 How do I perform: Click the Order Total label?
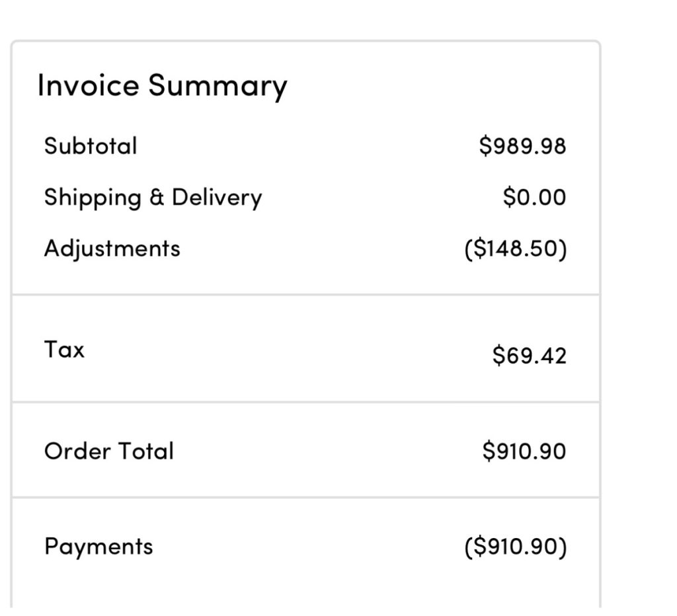108,451
